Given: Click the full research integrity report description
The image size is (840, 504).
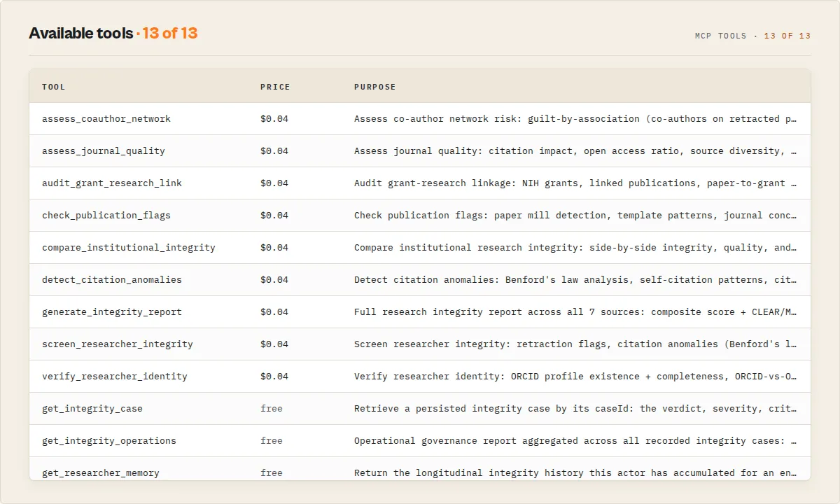Looking at the screenshot, I should tap(576, 311).
